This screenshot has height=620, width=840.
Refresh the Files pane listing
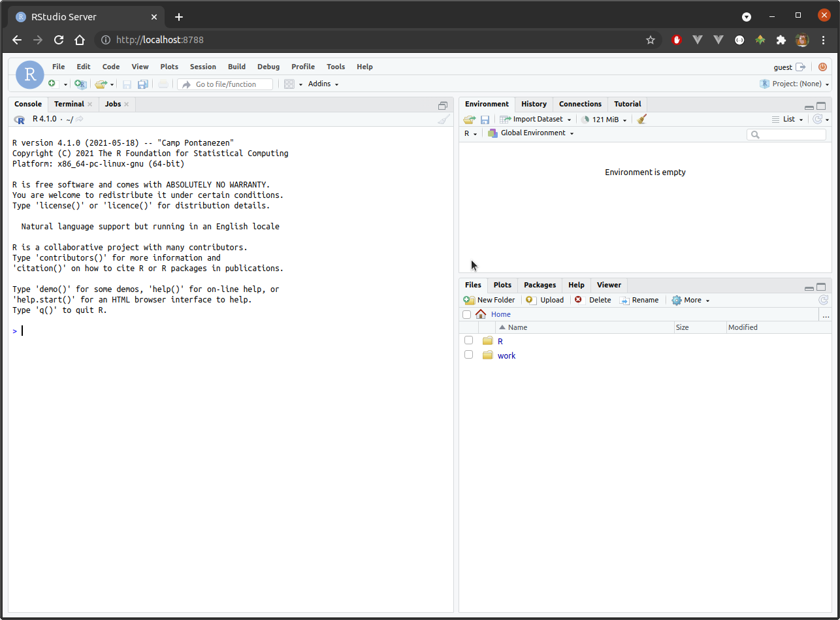pos(824,300)
